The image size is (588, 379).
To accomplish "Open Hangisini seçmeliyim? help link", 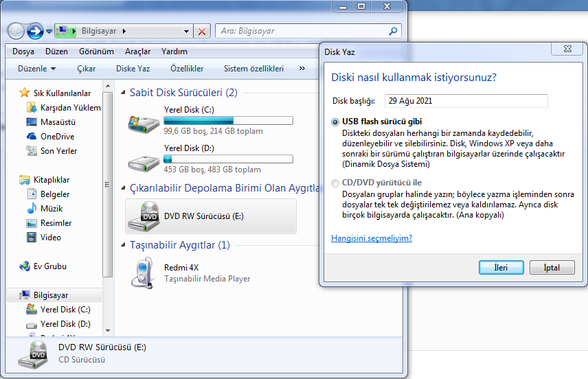I will (x=372, y=238).
